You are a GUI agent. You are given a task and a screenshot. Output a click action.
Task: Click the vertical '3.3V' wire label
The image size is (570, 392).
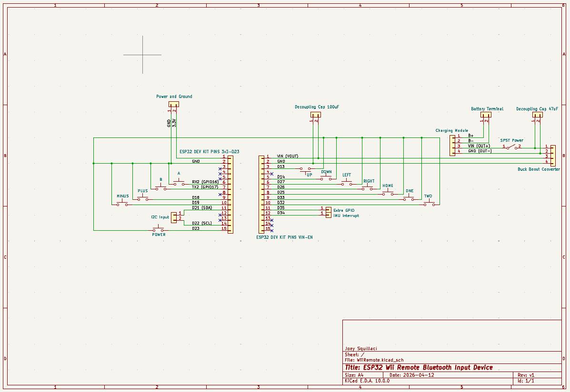pos(174,123)
